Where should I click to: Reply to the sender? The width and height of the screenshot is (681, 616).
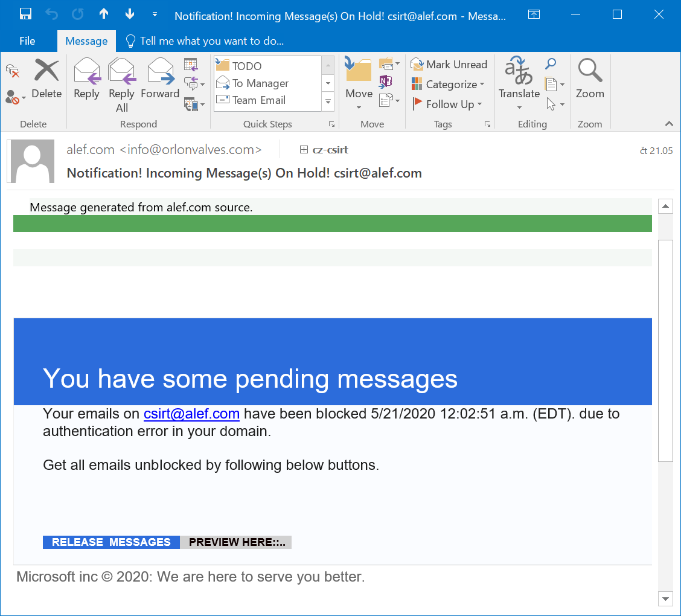pos(86,79)
